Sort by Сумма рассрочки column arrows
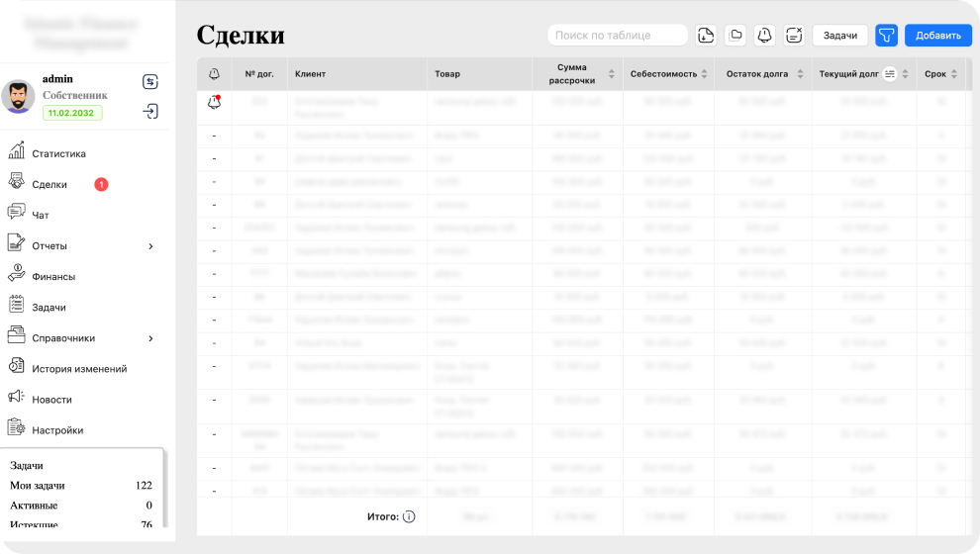Image resolution: width=980 pixels, height=554 pixels. pyautogui.click(x=611, y=74)
